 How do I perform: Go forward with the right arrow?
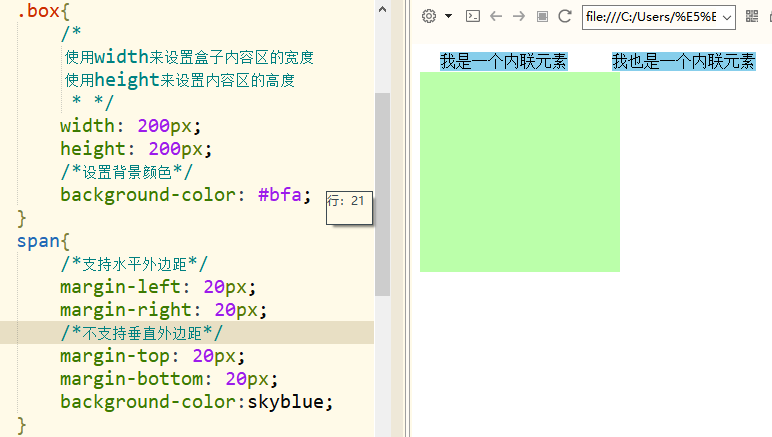[x=519, y=16]
